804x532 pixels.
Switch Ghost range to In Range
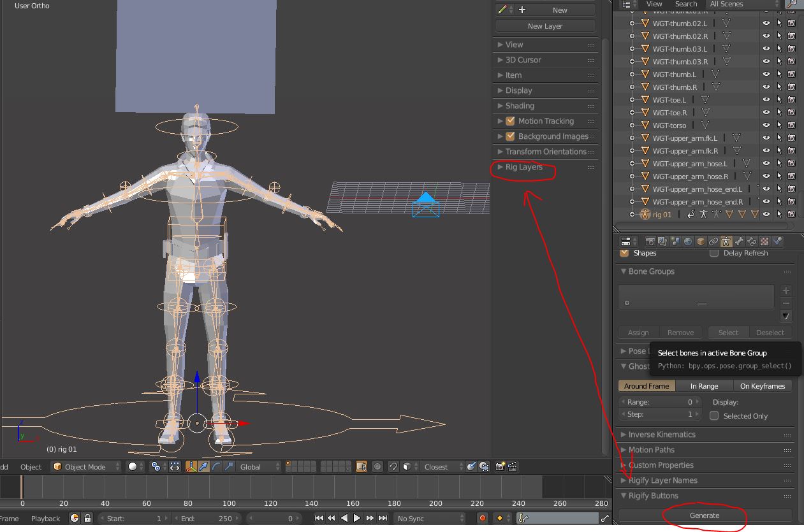coord(705,385)
